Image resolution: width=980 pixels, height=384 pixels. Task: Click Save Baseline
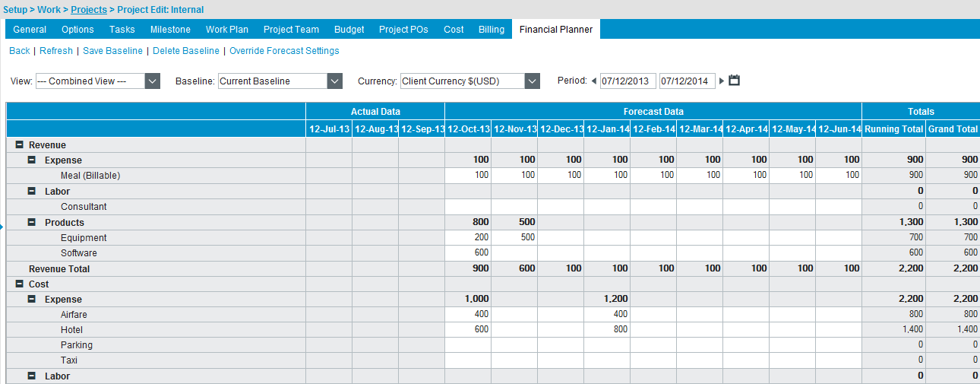[x=112, y=51]
